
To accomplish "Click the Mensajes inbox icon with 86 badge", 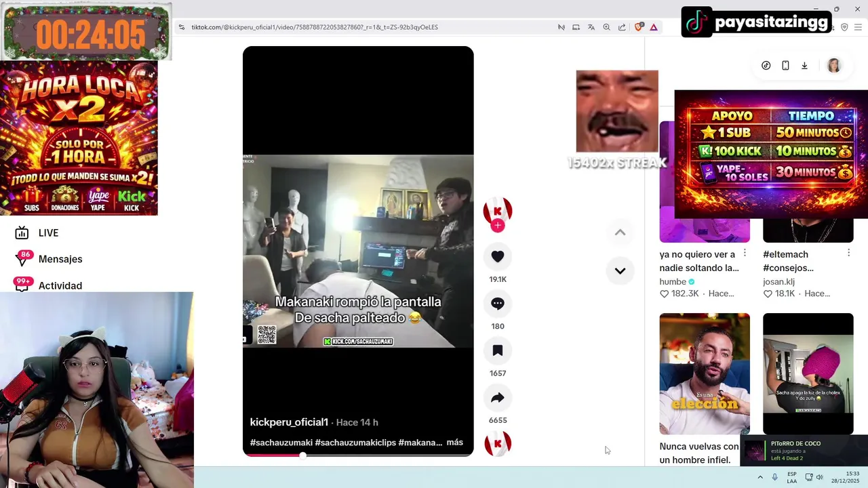I will tap(22, 260).
